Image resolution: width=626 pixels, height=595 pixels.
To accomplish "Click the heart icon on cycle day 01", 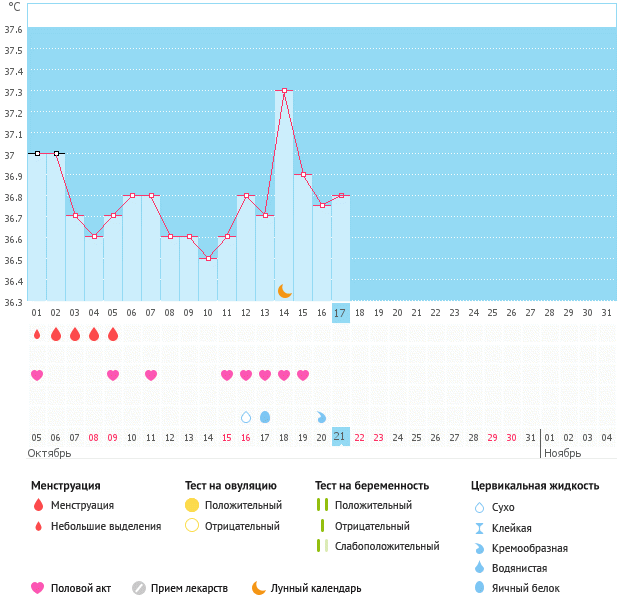I will [37, 375].
